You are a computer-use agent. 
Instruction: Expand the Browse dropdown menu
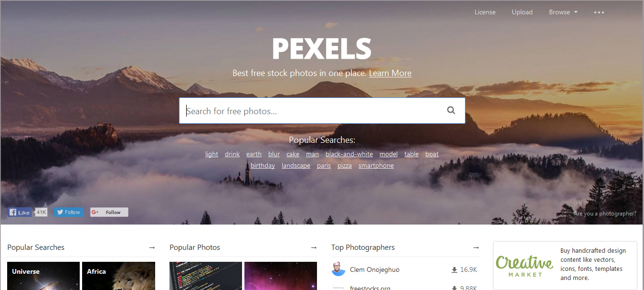tap(563, 12)
